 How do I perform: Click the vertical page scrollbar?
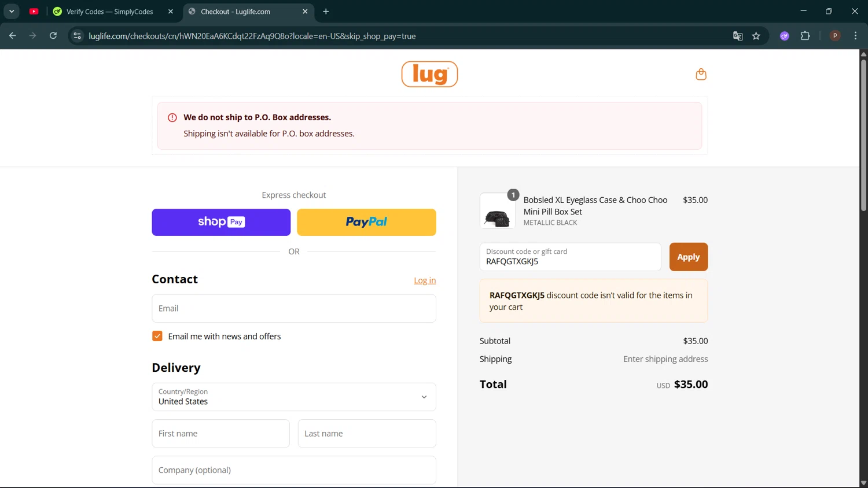[x=863, y=134]
